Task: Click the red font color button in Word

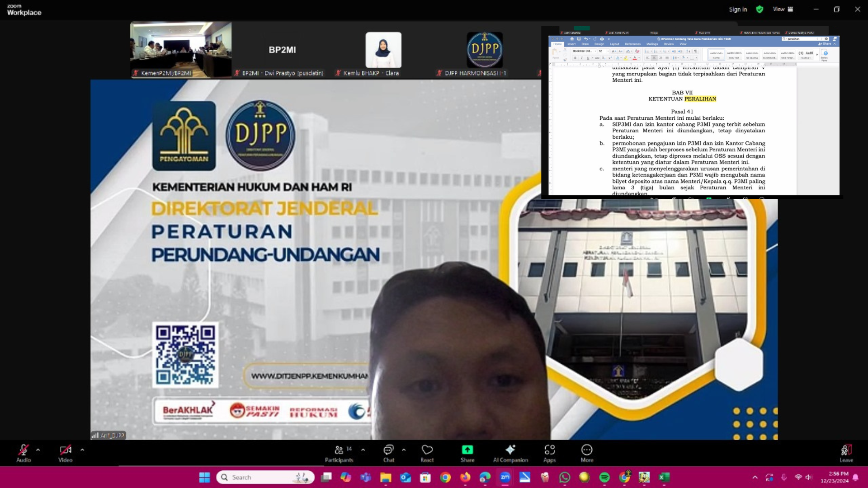Action: (635, 58)
